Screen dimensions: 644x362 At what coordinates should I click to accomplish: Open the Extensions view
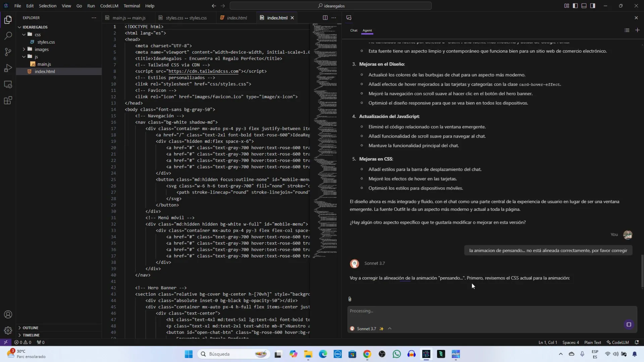point(8,101)
